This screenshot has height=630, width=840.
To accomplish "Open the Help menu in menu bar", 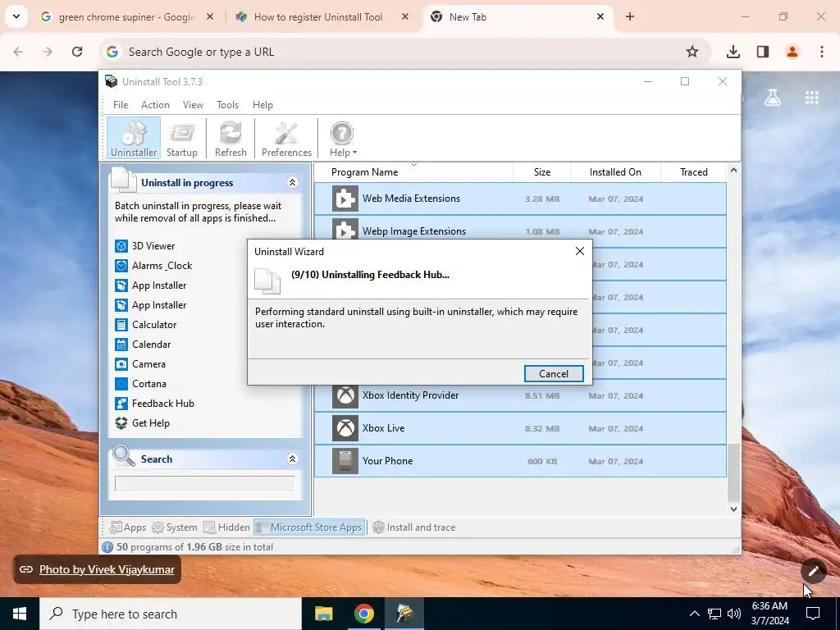I will [262, 105].
